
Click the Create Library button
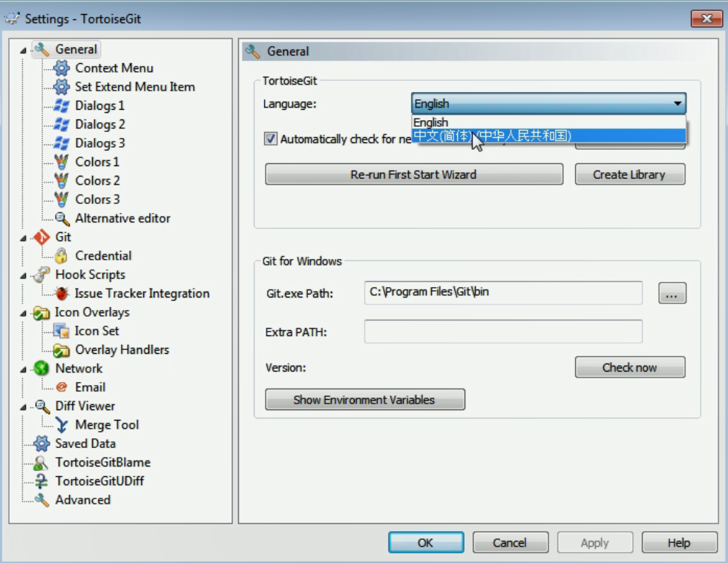tap(629, 174)
